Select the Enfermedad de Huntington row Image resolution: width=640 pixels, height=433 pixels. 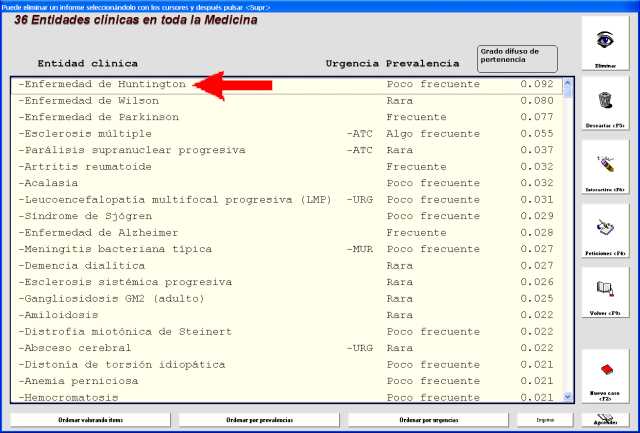point(287,84)
